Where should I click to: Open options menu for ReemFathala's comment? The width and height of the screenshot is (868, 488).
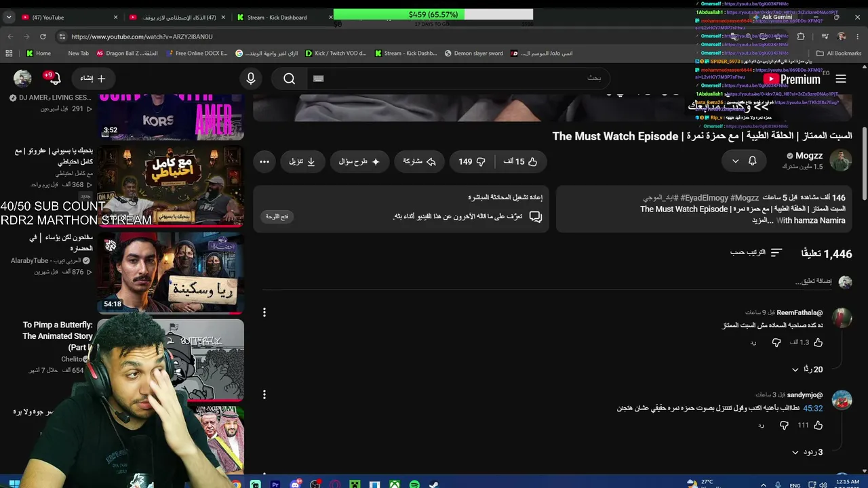[x=264, y=312]
